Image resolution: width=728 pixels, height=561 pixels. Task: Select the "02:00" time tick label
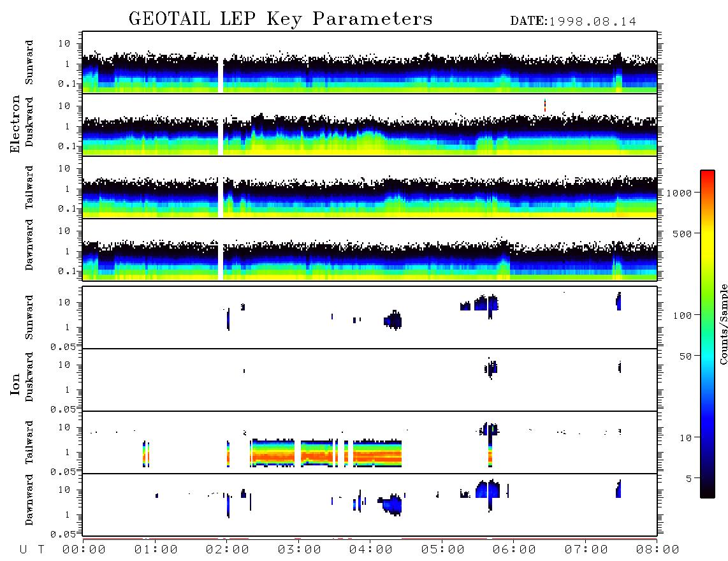228,550
